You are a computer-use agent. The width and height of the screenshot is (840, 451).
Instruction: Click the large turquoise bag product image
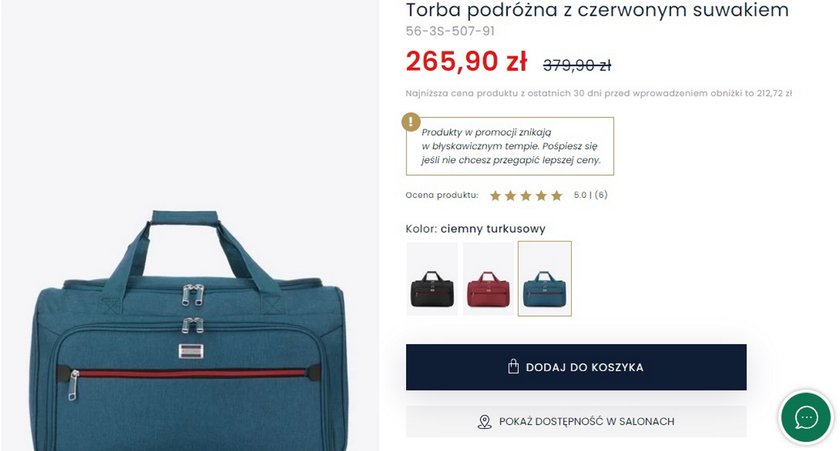[x=190, y=329]
